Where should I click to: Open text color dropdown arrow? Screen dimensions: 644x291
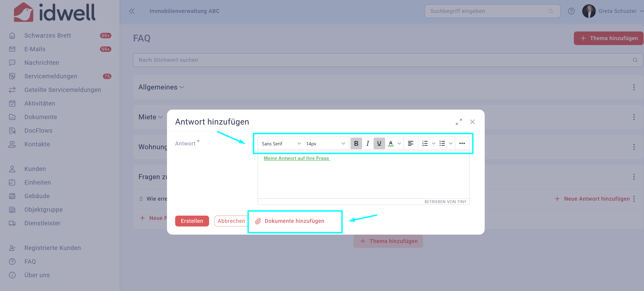pos(399,143)
